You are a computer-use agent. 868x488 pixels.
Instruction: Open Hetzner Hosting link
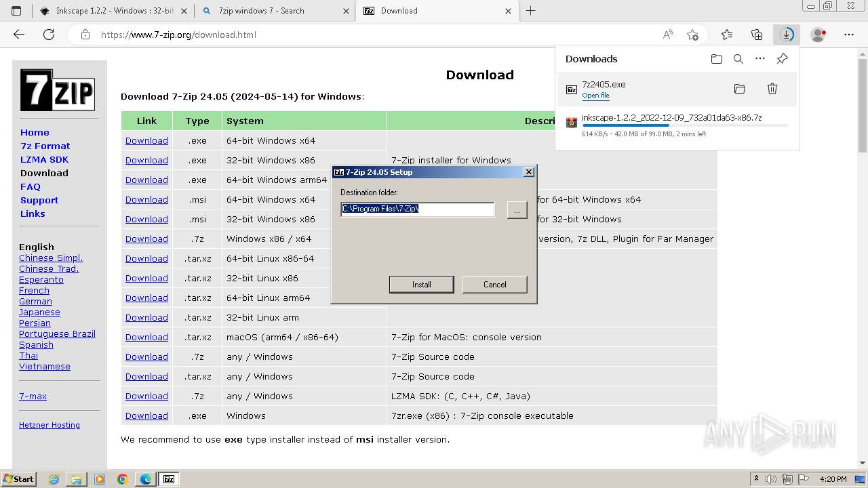[50, 425]
